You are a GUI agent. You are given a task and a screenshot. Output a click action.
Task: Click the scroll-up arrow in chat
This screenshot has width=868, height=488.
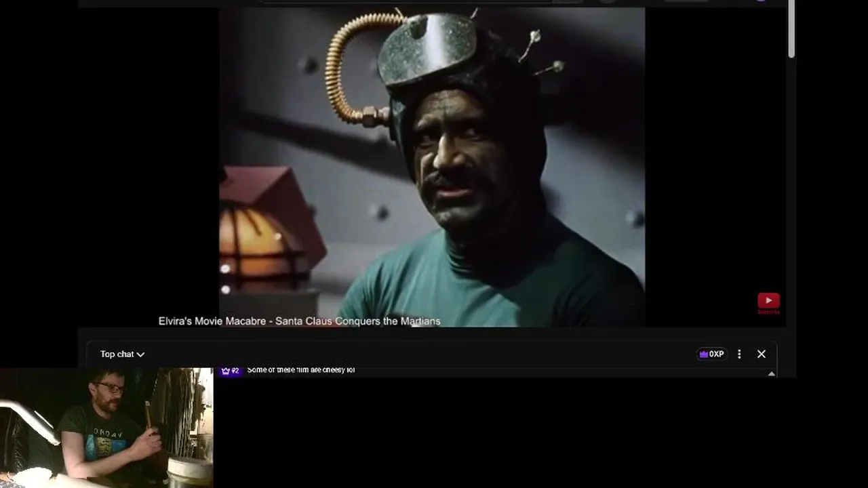click(x=771, y=373)
